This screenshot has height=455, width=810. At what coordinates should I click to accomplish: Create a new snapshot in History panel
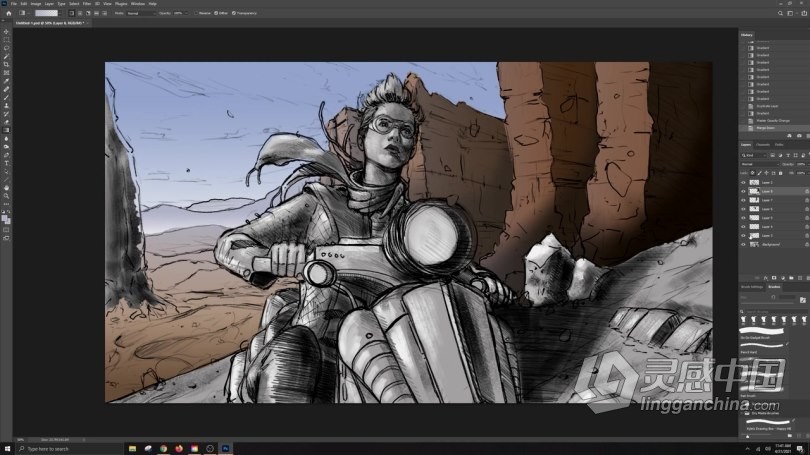tap(799, 136)
